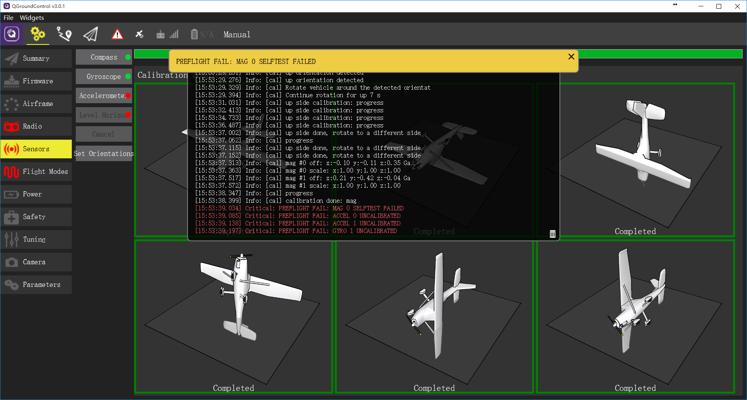Select the Airframe setup page
747x400 pixels.
coord(37,104)
